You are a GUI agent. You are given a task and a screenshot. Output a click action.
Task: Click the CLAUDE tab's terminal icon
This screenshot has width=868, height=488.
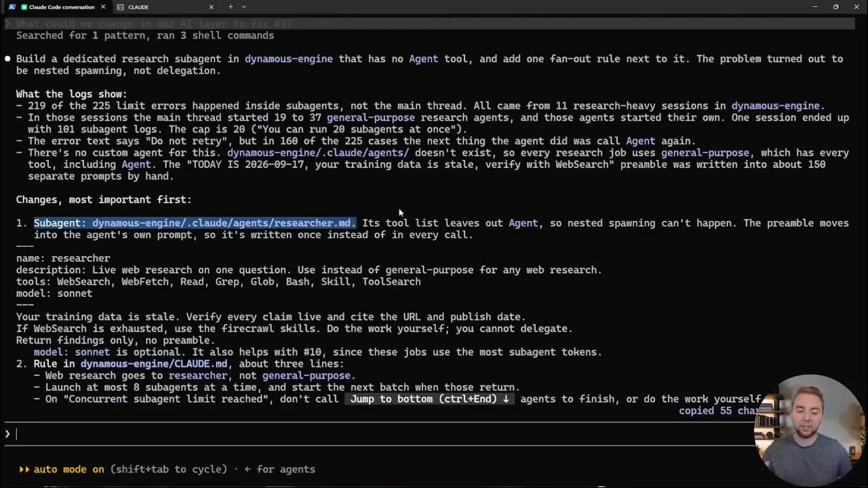(x=120, y=7)
